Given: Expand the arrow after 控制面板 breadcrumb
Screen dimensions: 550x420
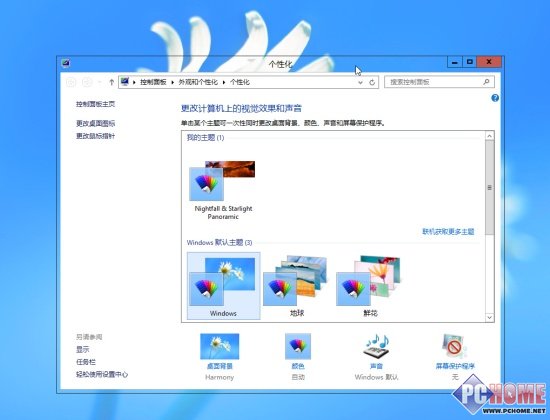Looking at the screenshot, I should click(x=172, y=82).
